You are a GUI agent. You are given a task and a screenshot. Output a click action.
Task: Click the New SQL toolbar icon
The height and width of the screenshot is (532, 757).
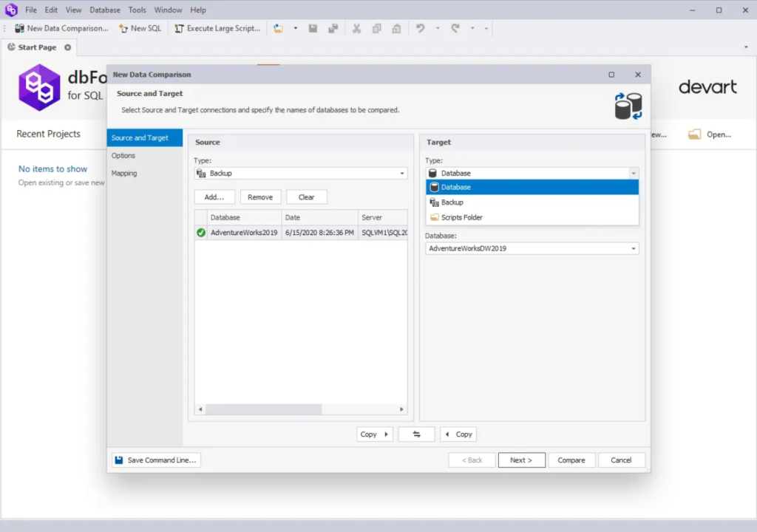click(x=123, y=28)
